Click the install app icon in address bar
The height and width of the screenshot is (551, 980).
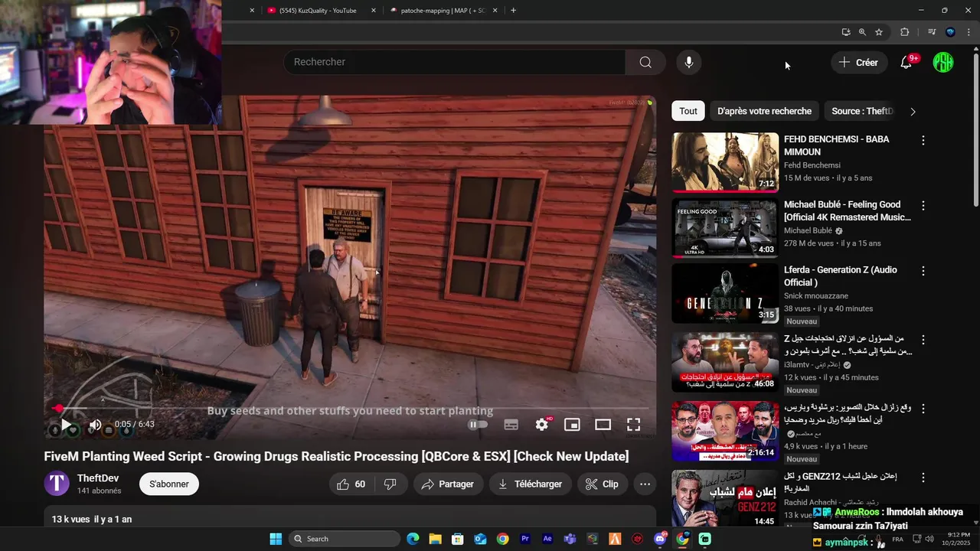pos(846,32)
